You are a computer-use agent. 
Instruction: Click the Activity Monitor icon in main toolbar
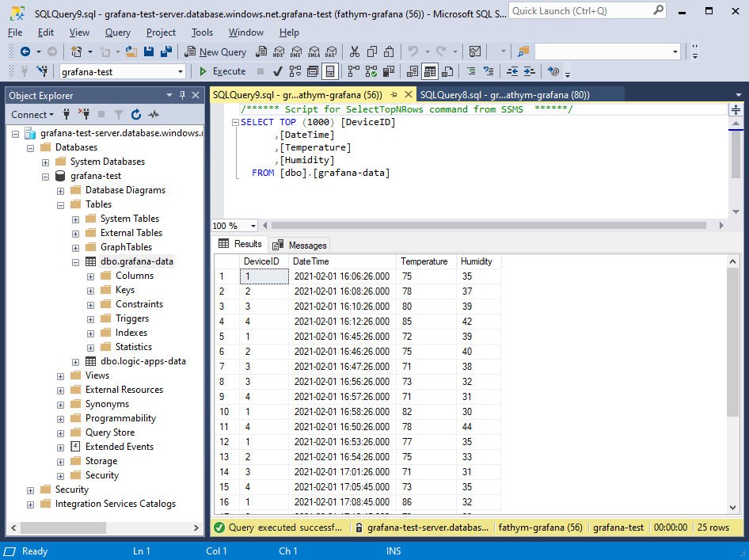pos(475,51)
